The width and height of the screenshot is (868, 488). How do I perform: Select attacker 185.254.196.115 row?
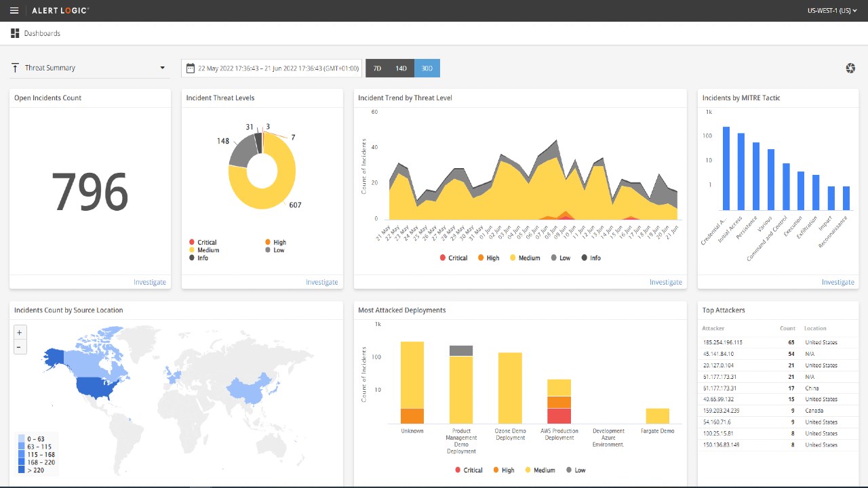coord(778,342)
